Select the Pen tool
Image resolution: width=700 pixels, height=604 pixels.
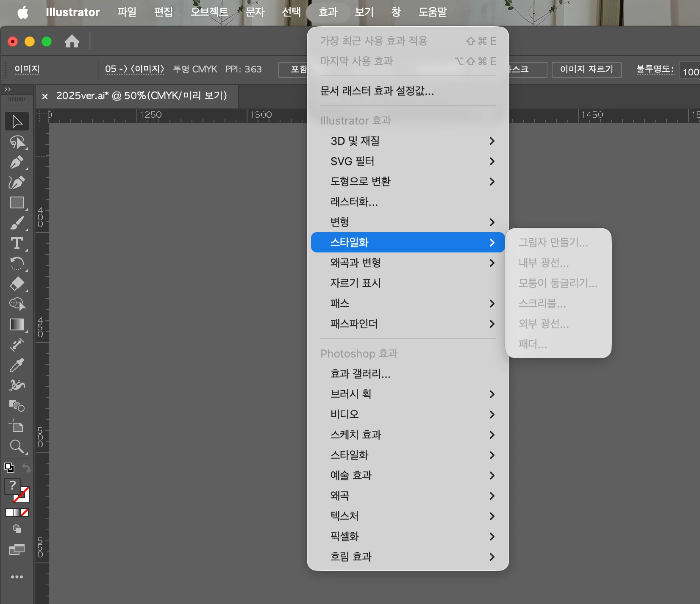(17, 162)
